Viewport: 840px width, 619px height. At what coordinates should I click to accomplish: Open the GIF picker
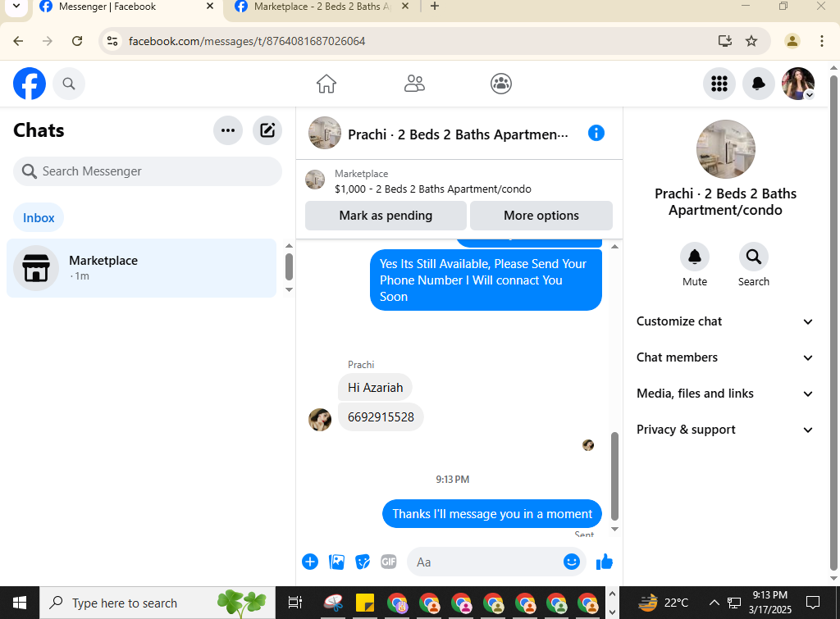[388, 562]
